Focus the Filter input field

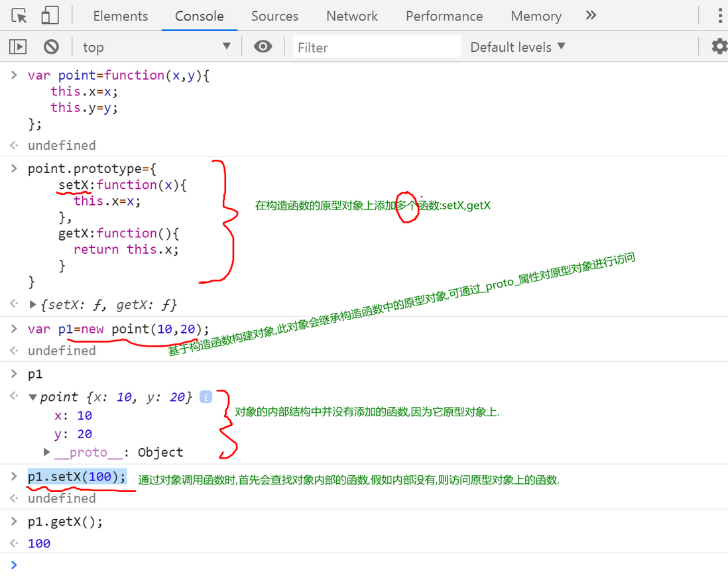pyautogui.click(x=377, y=47)
